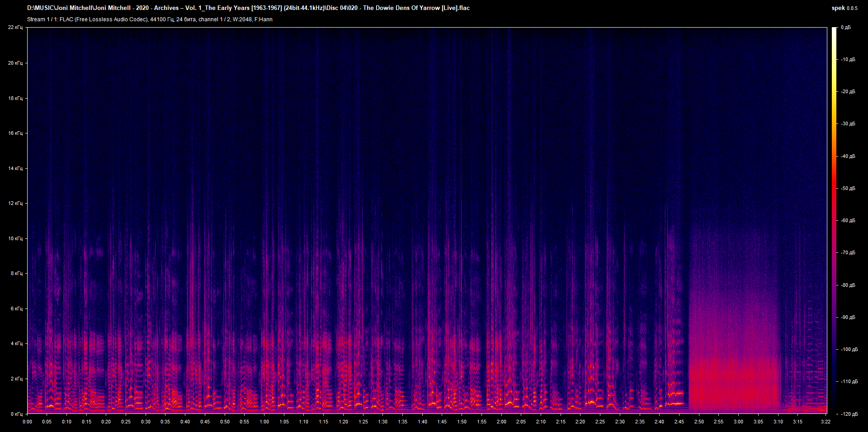Viewport: 868px width, 432px height.
Task: Click the 3:22 end-of-track label
Action: (827, 421)
